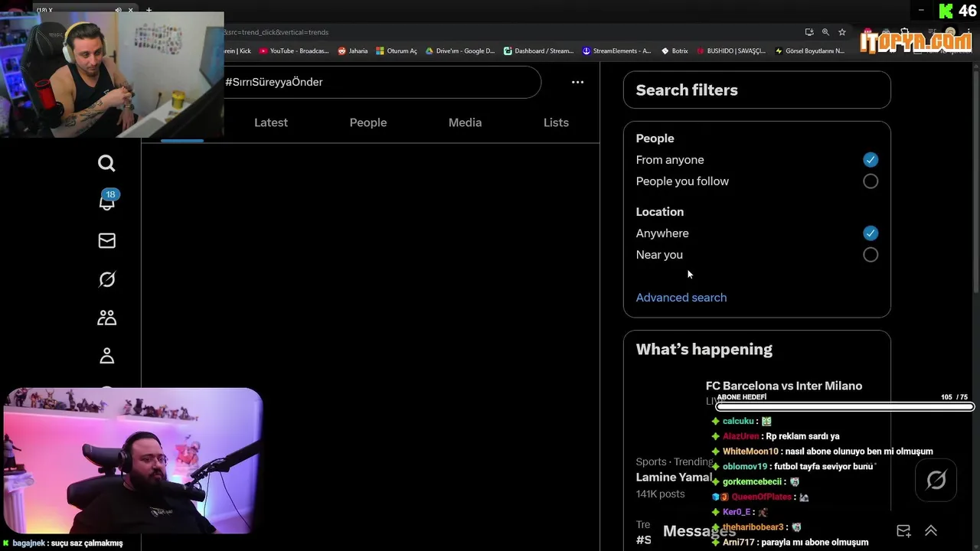Screen dimensions: 980x551
Task: Expand the Messages drawer with double chevron
Action: tap(931, 531)
